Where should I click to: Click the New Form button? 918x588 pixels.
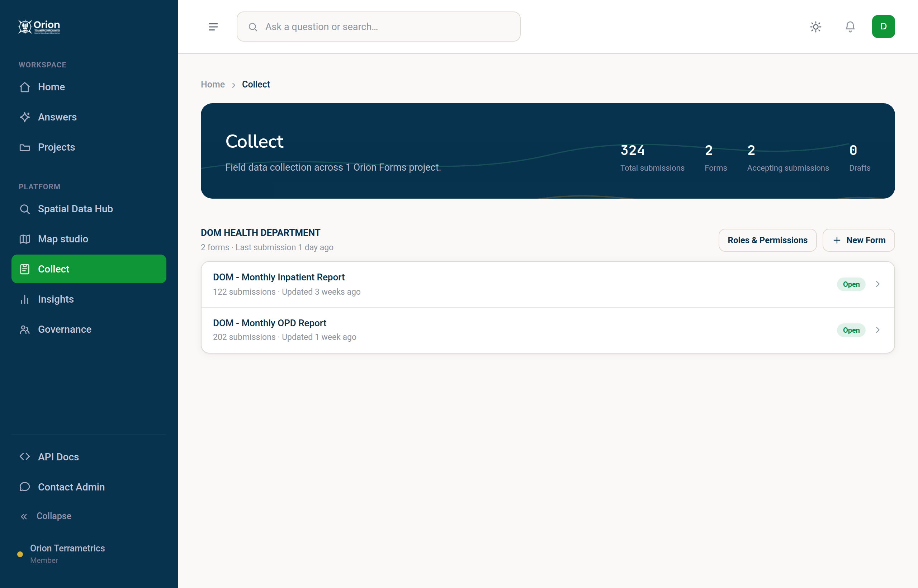pyautogui.click(x=858, y=240)
